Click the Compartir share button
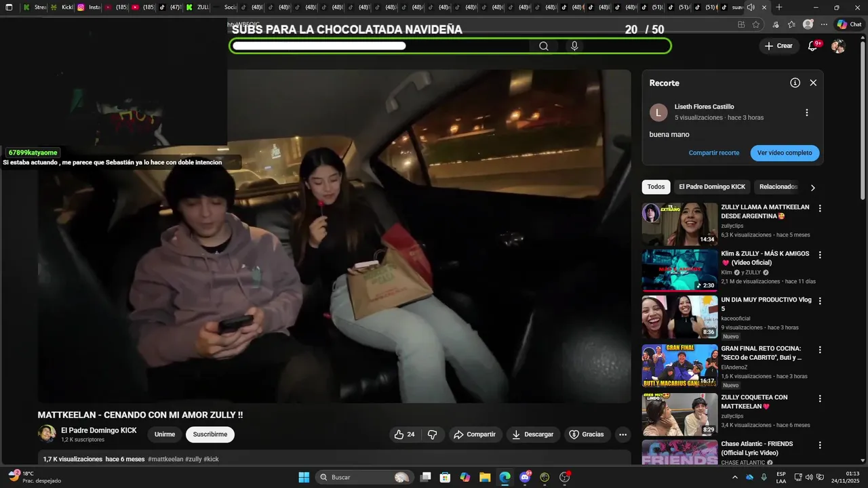The image size is (868, 488). [474, 434]
